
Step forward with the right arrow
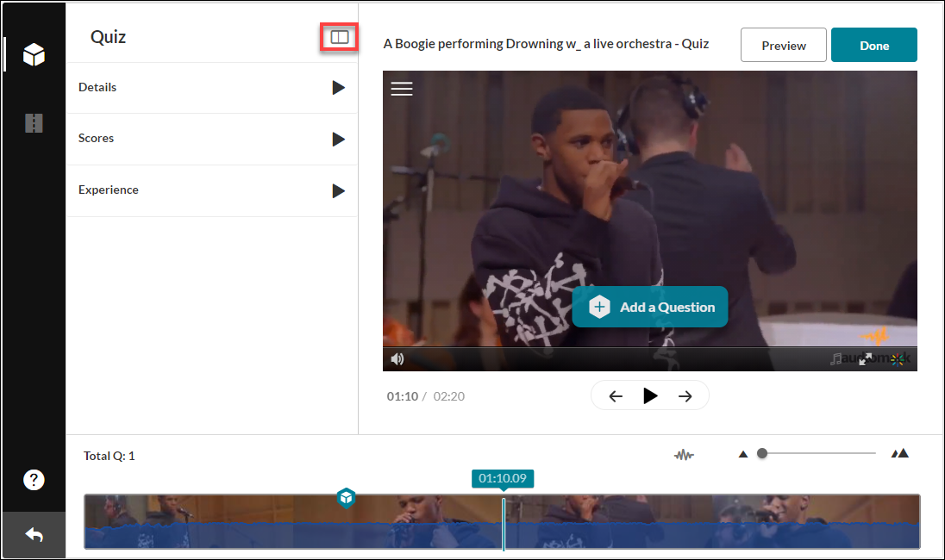(x=685, y=396)
